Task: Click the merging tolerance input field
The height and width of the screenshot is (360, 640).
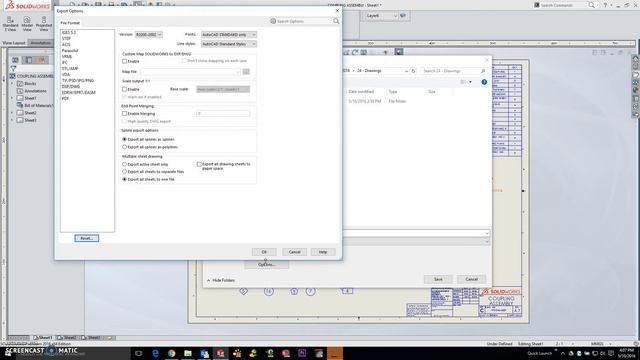Action: [x=223, y=113]
